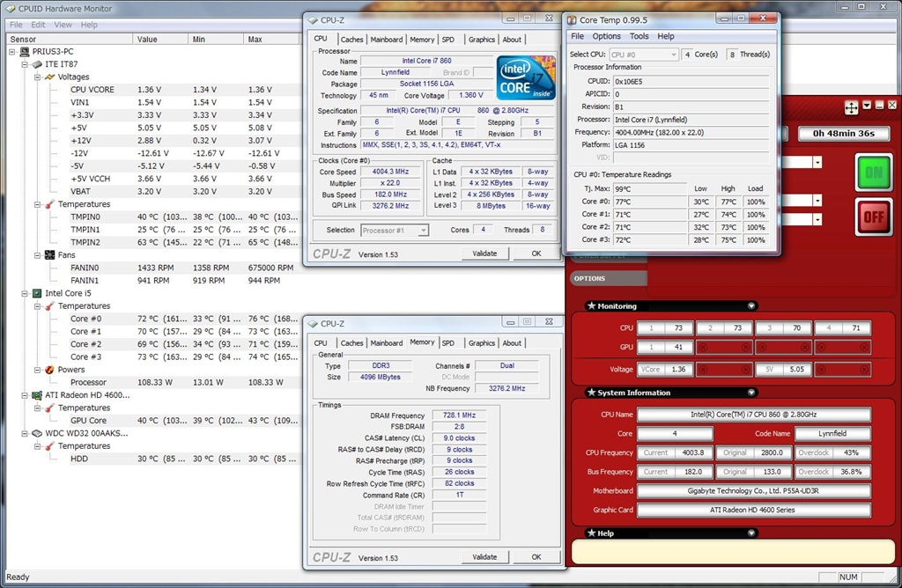Open the Tools menu in Core Temp
Image resolution: width=902 pixels, height=588 pixels.
pyautogui.click(x=639, y=36)
